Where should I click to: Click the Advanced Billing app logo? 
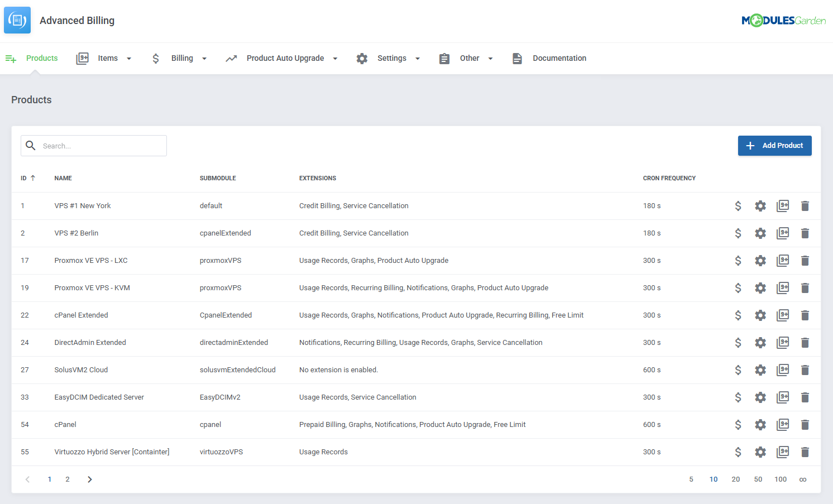point(17,20)
